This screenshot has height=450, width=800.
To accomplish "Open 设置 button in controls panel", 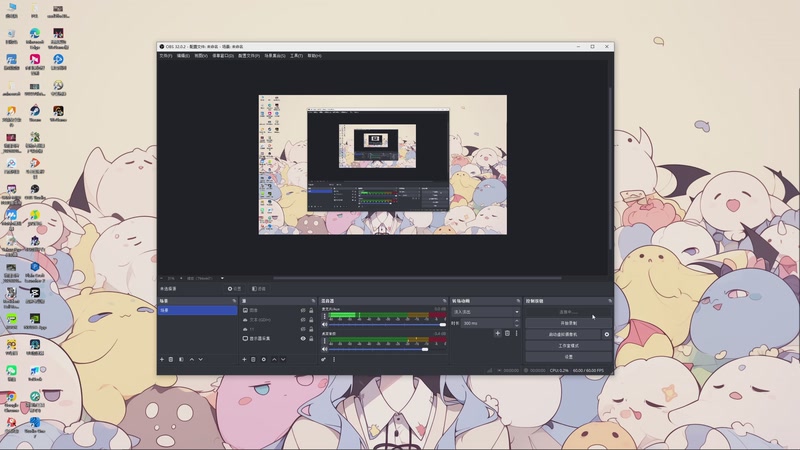I will (568, 357).
